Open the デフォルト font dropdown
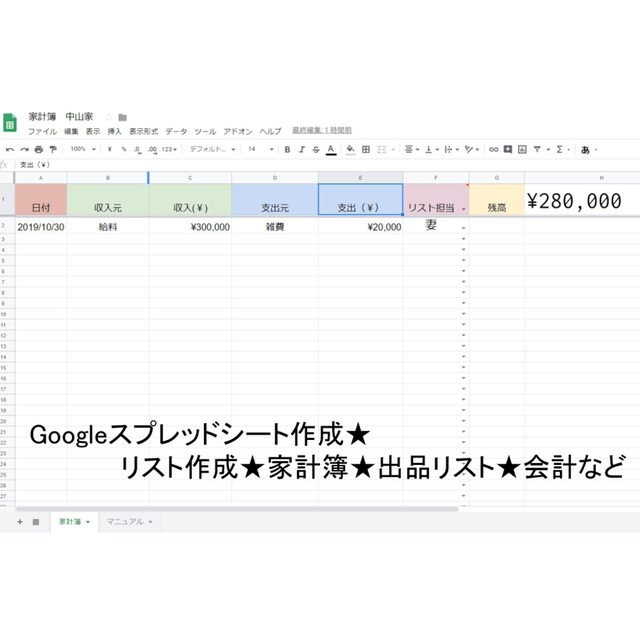The height and width of the screenshot is (640, 640). coord(213,149)
